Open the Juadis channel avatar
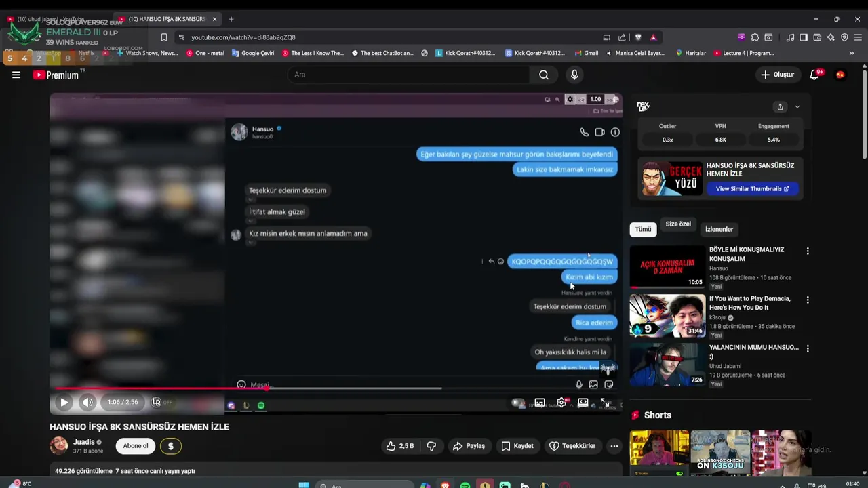The image size is (868, 488). (x=59, y=445)
